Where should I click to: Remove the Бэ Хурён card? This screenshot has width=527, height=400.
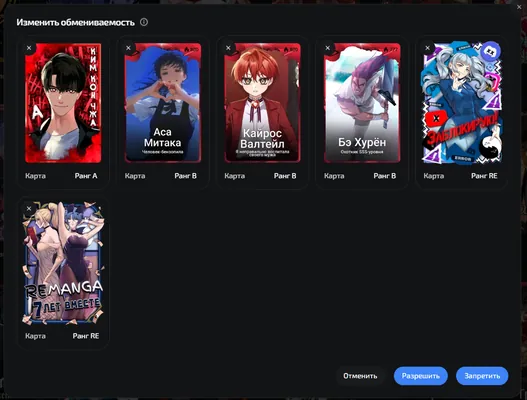click(x=328, y=48)
